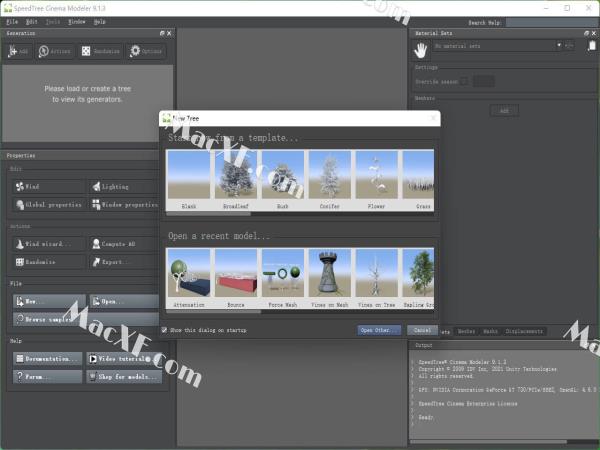This screenshot has height=450, width=600.
Task: Open the Help menu
Action: pyautogui.click(x=99, y=22)
